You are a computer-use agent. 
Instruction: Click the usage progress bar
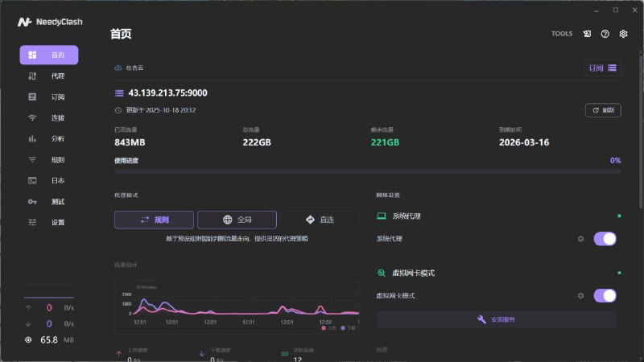(x=368, y=171)
